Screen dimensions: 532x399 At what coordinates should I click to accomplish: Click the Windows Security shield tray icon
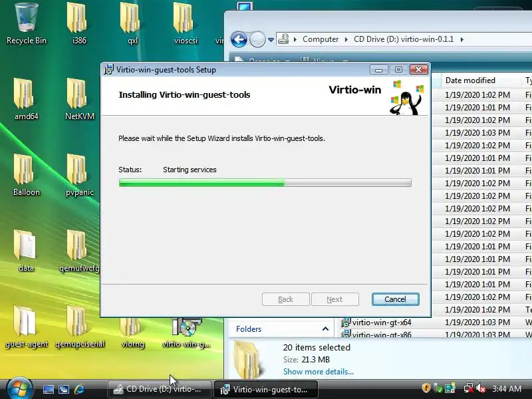coord(426,388)
